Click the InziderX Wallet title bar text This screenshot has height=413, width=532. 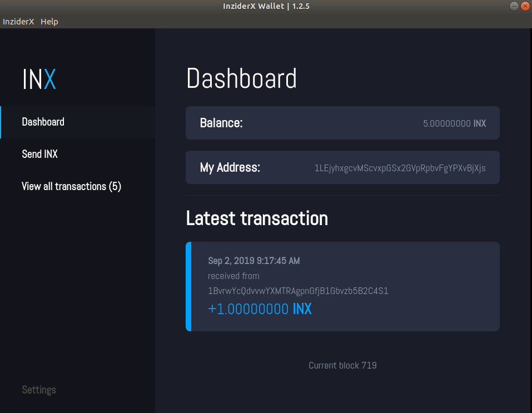pos(266,6)
